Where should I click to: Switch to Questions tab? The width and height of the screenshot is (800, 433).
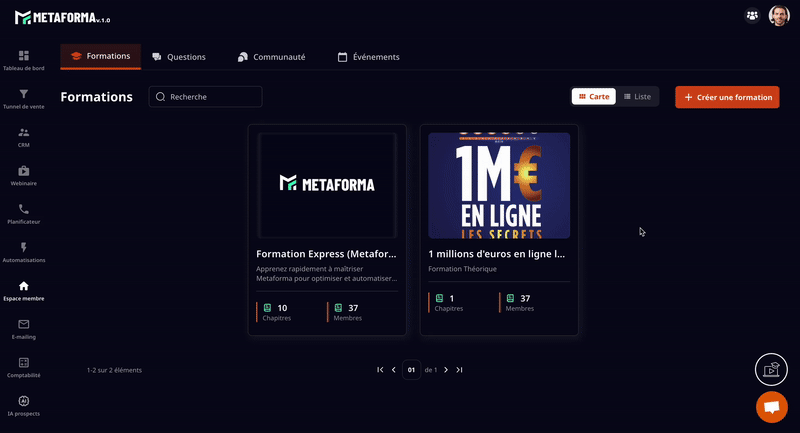pos(178,57)
